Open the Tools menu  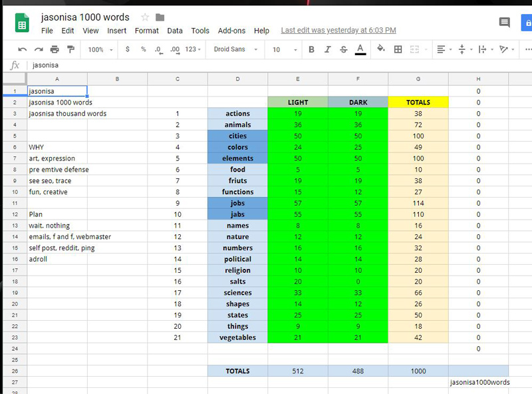point(200,31)
